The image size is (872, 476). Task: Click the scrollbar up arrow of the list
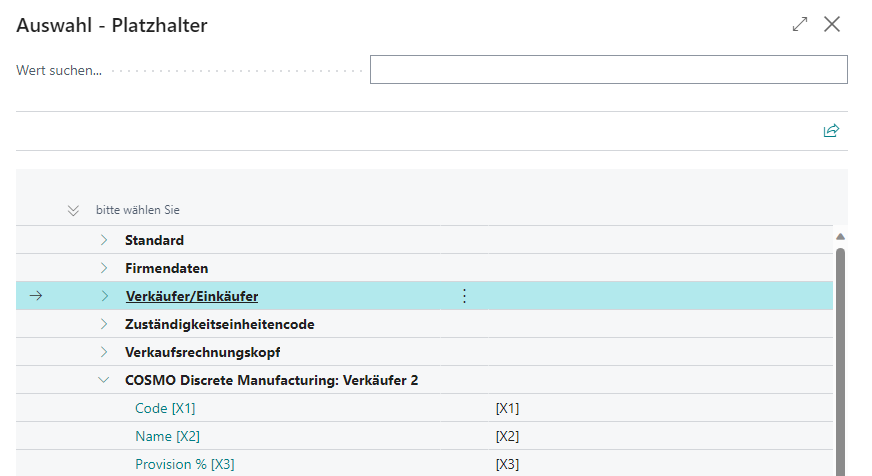(840, 237)
